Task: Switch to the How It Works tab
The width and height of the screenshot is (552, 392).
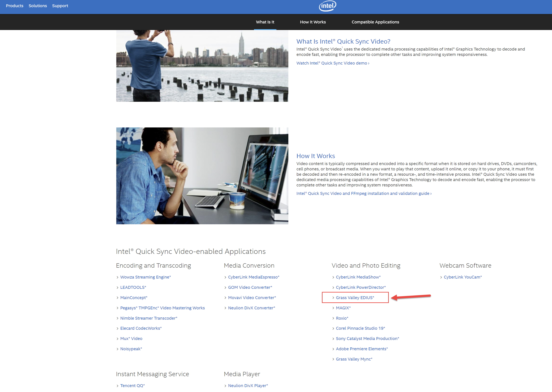Action: (313, 22)
